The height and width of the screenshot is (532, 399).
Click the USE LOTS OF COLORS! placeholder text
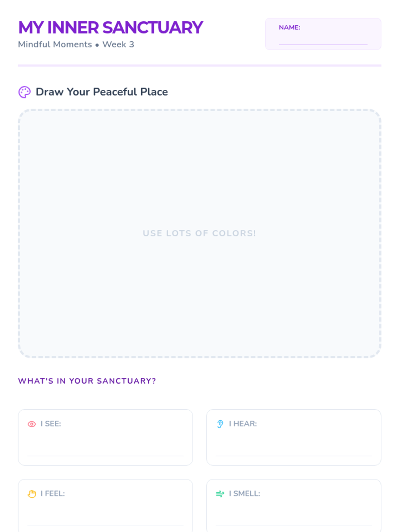click(x=199, y=233)
